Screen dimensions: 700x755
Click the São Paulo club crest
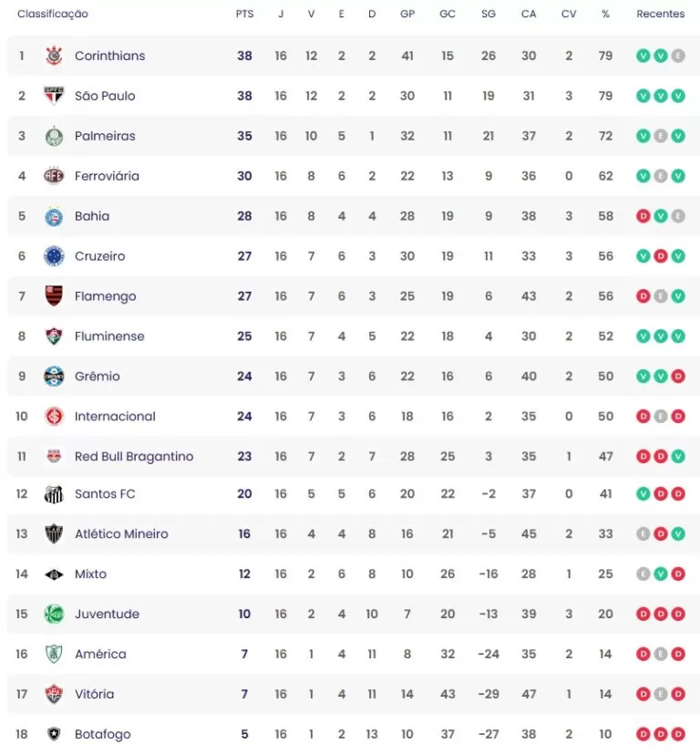click(x=54, y=96)
